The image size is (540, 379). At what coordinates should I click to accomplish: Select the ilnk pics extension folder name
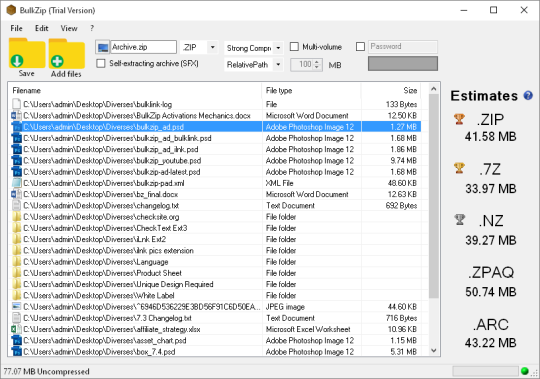(x=108, y=251)
